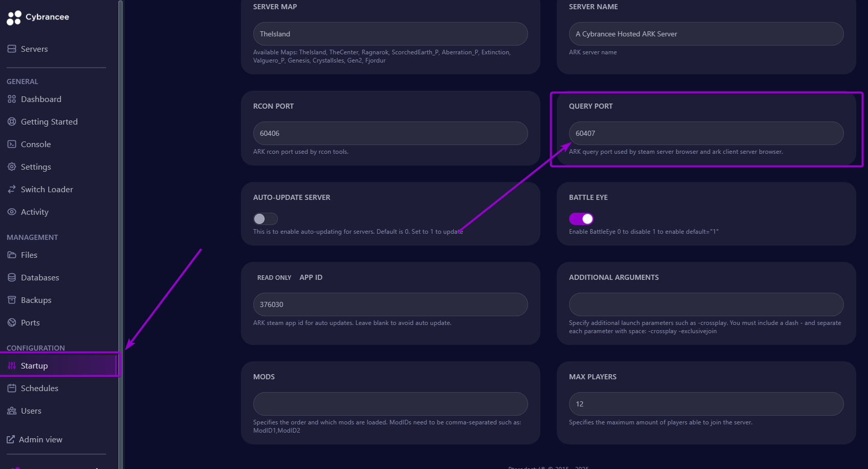The image size is (868, 469).
Task: Open the Users menu item
Action: point(31,411)
